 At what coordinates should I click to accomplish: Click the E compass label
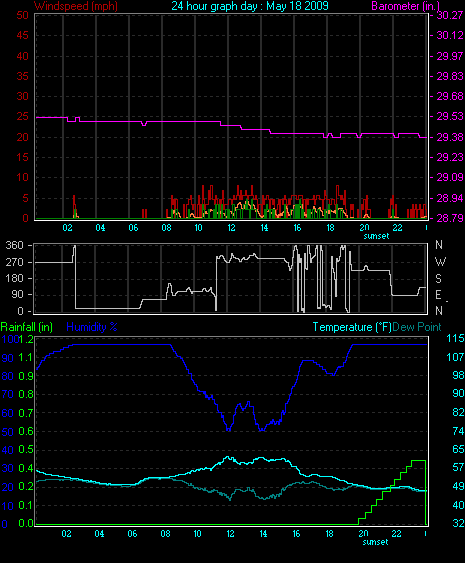pos(438,295)
